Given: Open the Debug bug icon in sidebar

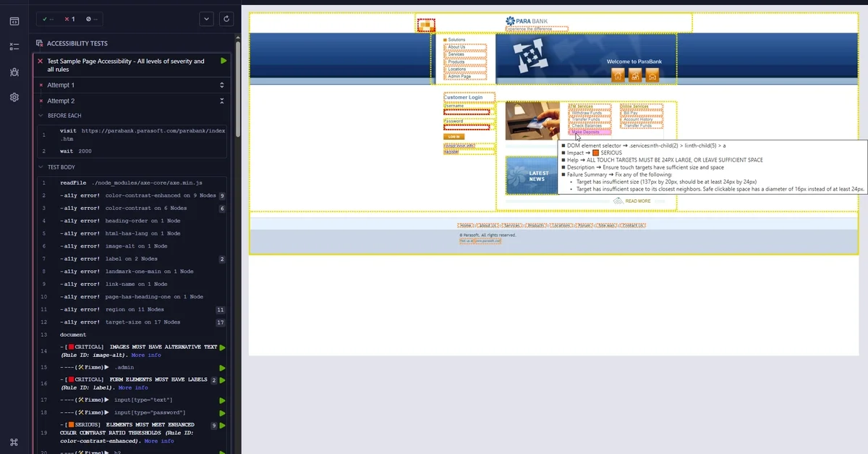Looking at the screenshot, I should pos(14,72).
